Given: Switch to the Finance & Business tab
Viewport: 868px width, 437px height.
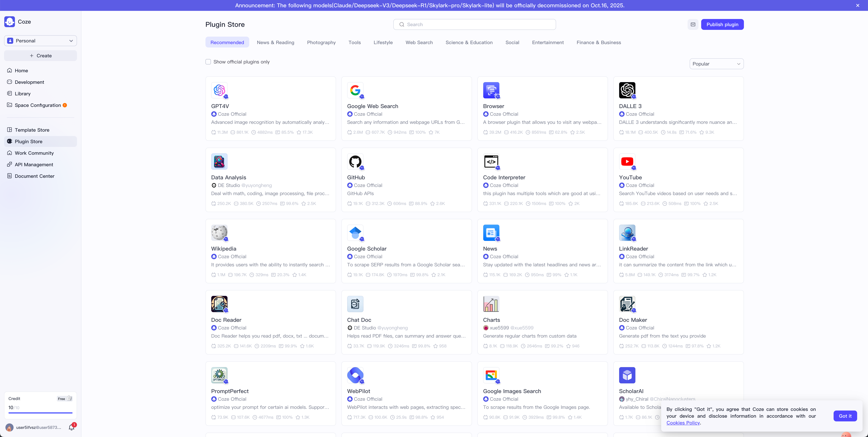Looking at the screenshot, I should tap(598, 42).
